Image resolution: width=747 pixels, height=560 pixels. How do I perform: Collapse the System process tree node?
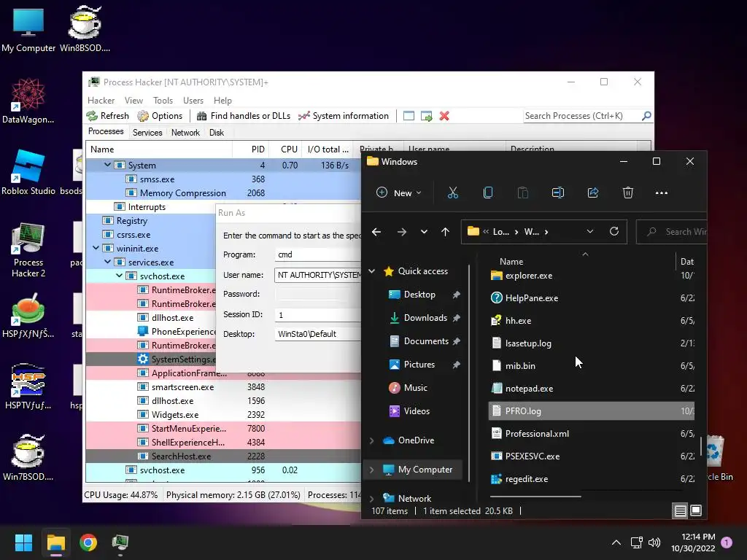click(108, 165)
